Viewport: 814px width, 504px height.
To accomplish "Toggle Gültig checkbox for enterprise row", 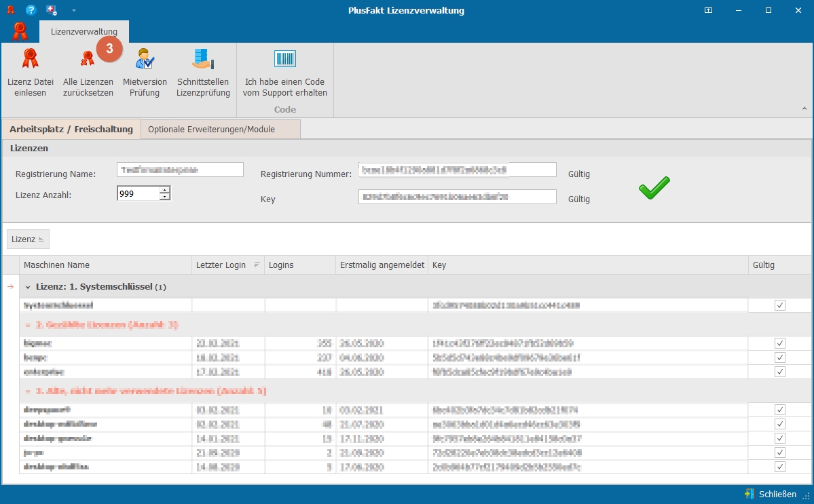I will 780,372.
